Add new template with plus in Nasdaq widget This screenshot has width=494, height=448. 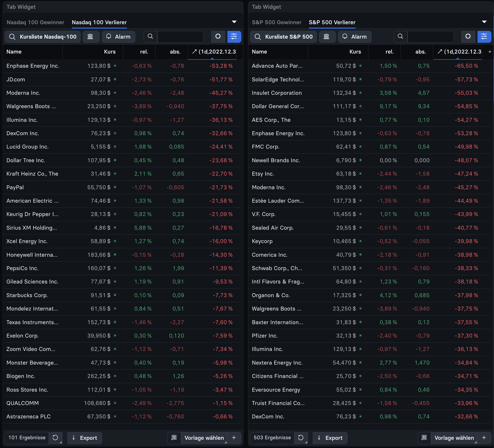point(234,438)
